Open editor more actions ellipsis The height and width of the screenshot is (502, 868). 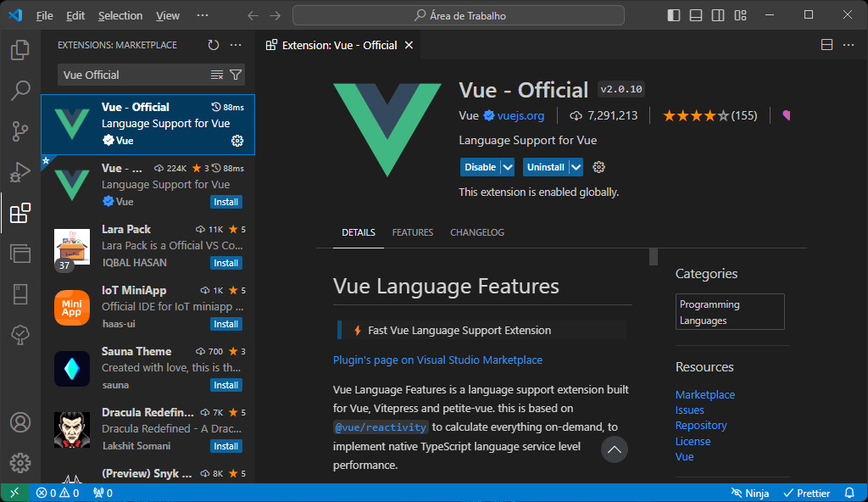click(x=849, y=45)
